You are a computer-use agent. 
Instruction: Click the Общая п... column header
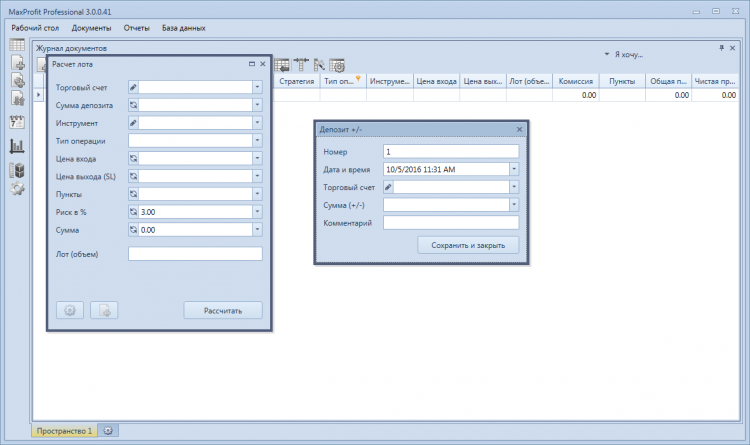click(668, 81)
